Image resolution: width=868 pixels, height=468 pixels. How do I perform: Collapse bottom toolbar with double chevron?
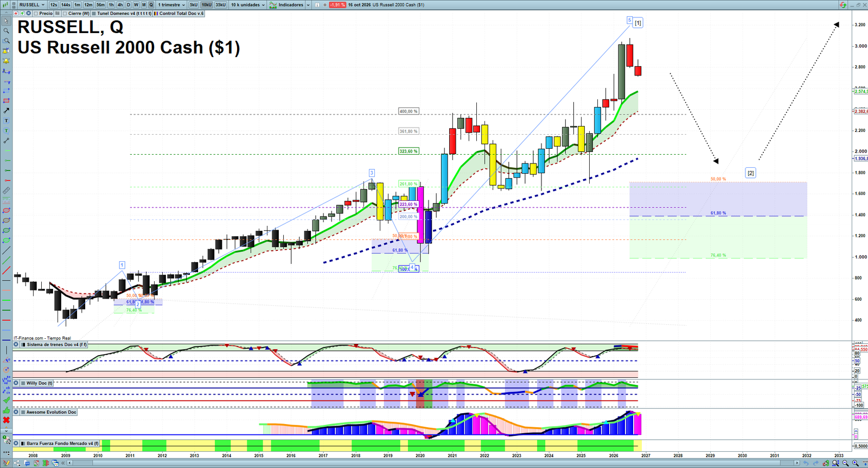(63, 463)
